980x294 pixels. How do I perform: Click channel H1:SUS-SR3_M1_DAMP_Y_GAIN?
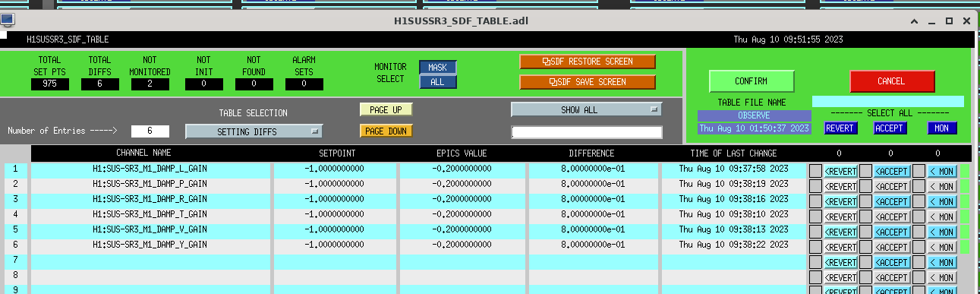[x=150, y=245]
